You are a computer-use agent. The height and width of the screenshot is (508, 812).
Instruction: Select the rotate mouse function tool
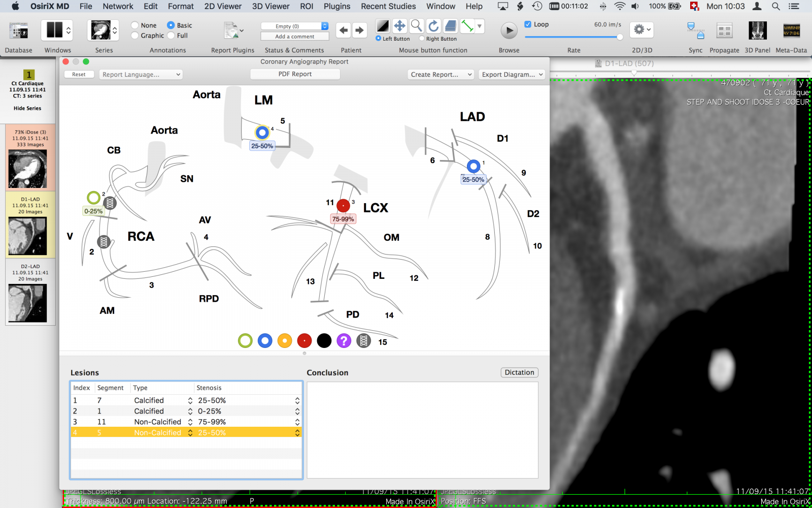point(433,26)
